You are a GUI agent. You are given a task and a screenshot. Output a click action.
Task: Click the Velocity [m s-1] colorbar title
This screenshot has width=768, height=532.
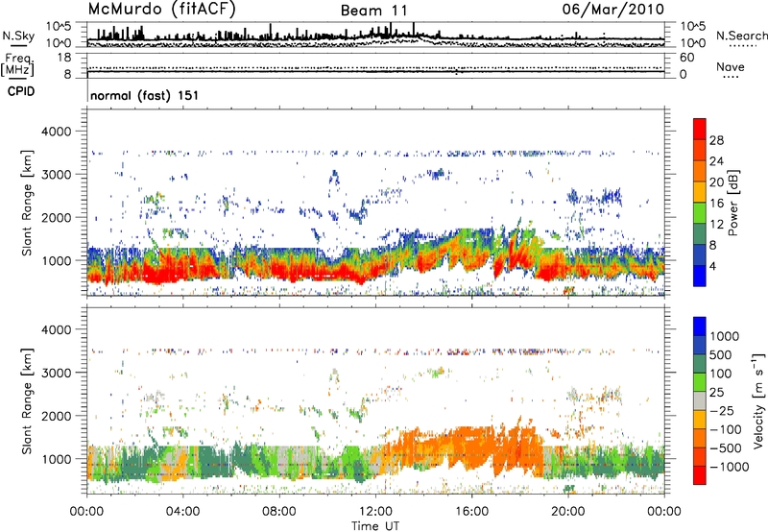pos(758,401)
